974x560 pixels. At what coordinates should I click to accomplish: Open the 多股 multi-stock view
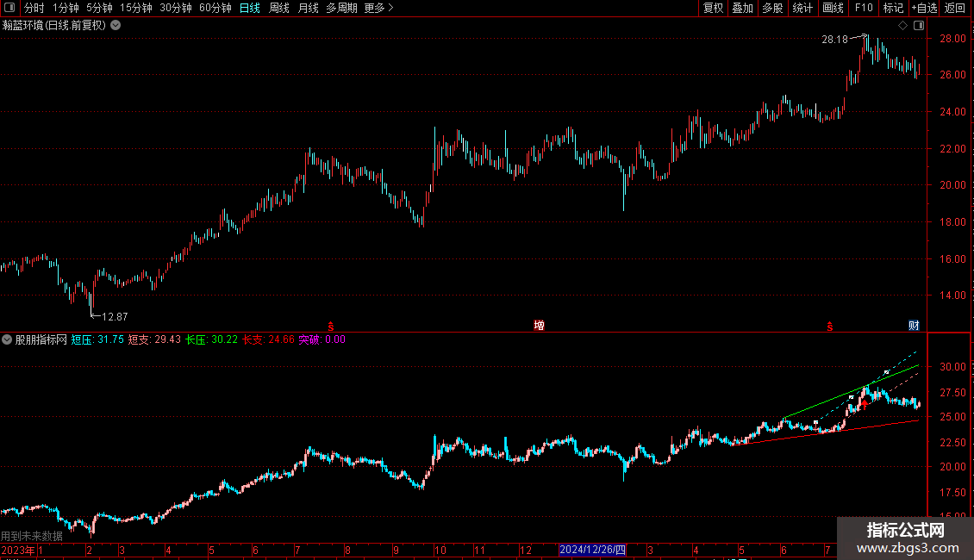(x=772, y=8)
